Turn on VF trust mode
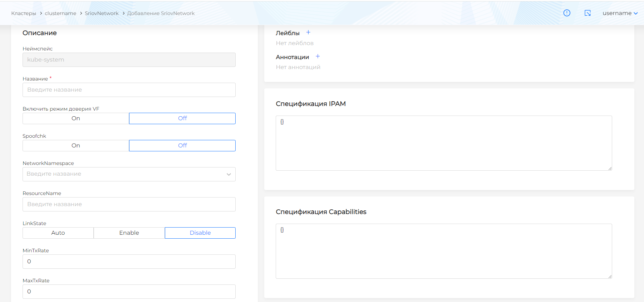644x302 pixels. [76, 118]
